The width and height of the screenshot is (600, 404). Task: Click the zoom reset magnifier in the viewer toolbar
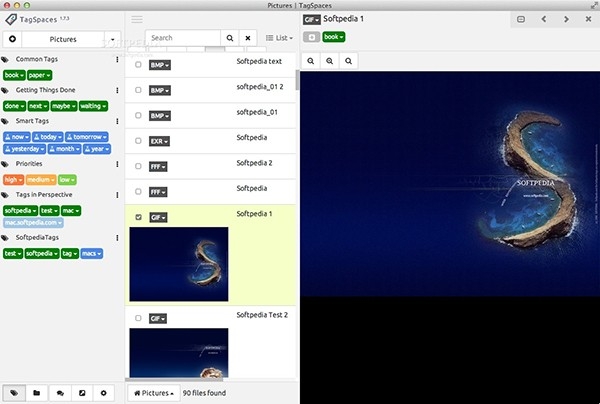pos(348,61)
